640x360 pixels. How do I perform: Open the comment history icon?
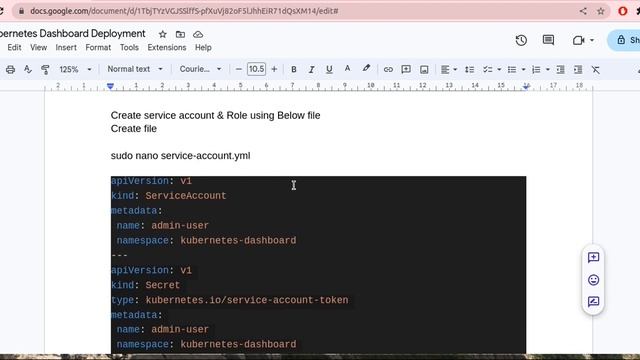[x=548, y=40]
